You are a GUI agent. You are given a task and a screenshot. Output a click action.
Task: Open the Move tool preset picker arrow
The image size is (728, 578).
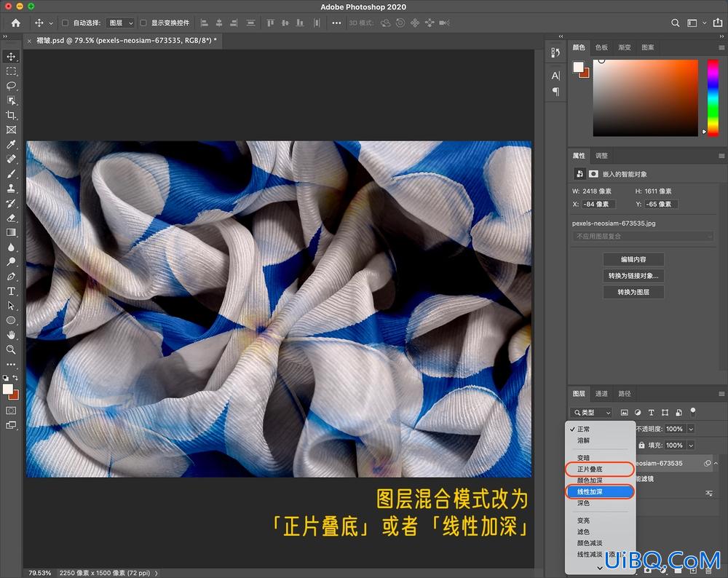tap(51, 23)
